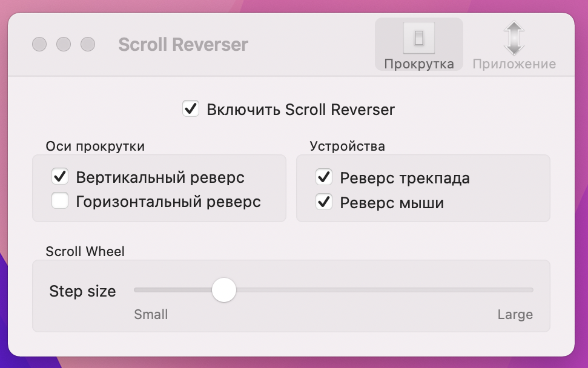The width and height of the screenshot is (588, 368).
Task: Open the Приложение tab label
Action: [x=514, y=64]
